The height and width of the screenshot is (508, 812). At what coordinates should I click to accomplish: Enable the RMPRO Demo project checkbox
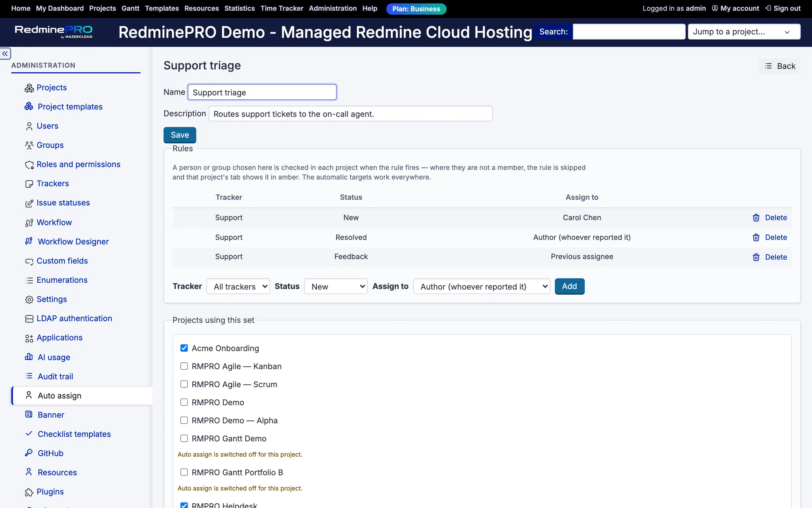pyautogui.click(x=184, y=402)
